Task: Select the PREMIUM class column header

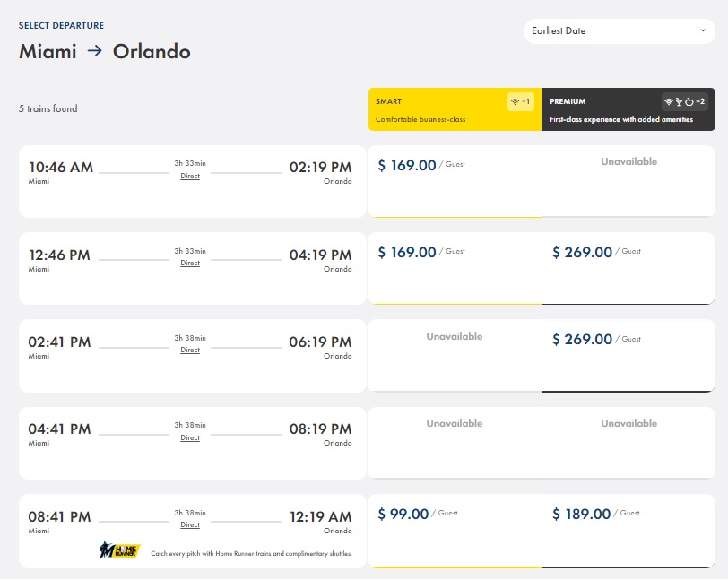Action: point(628,109)
